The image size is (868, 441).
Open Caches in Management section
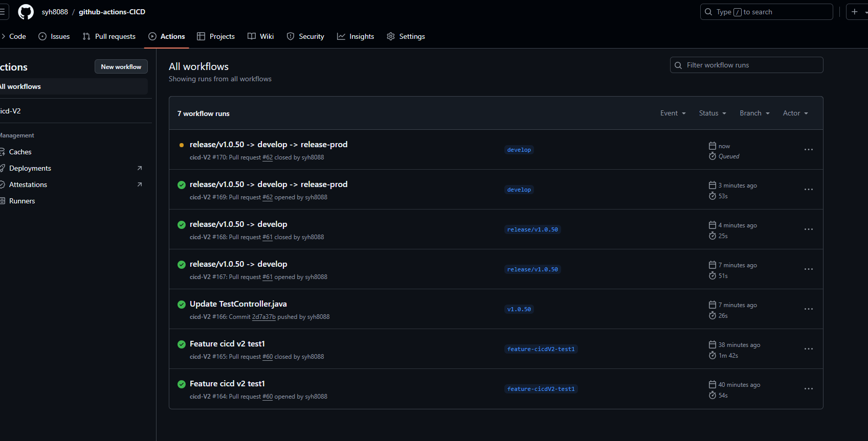click(x=74, y=152)
